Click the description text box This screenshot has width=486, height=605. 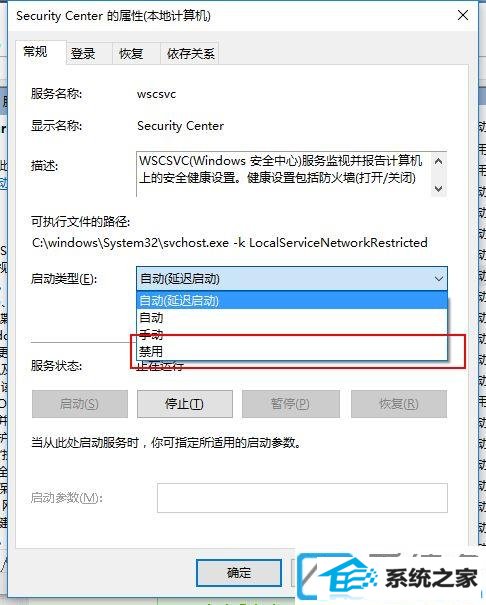[284, 174]
